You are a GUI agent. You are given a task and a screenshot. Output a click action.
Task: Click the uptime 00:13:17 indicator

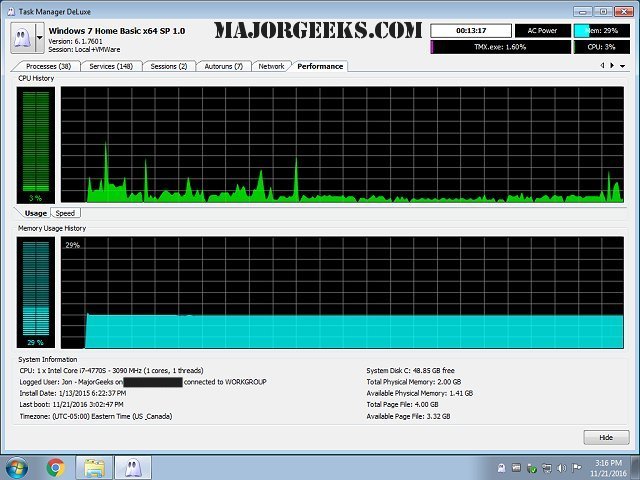tap(471, 31)
